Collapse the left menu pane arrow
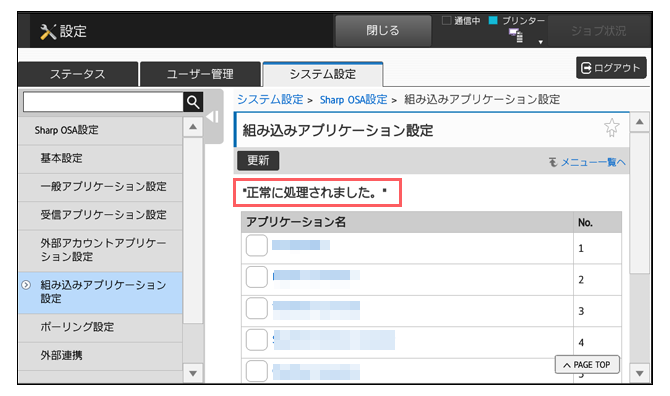 [x=212, y=117]
